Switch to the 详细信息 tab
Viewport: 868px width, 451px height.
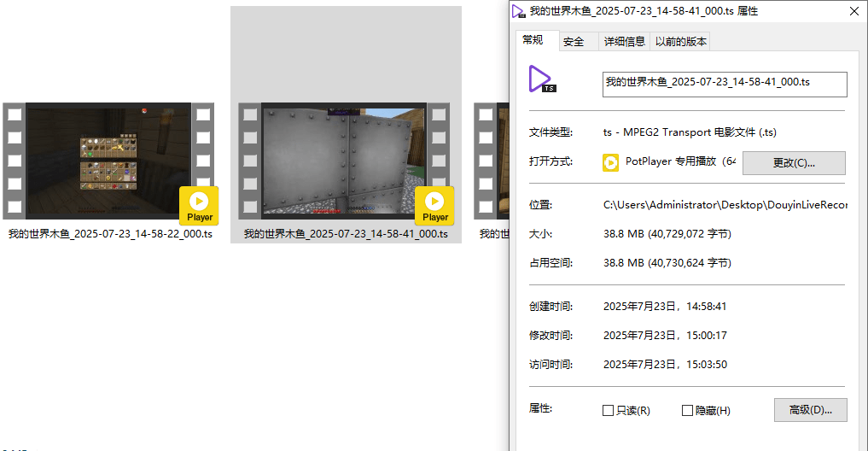(624, 42)
